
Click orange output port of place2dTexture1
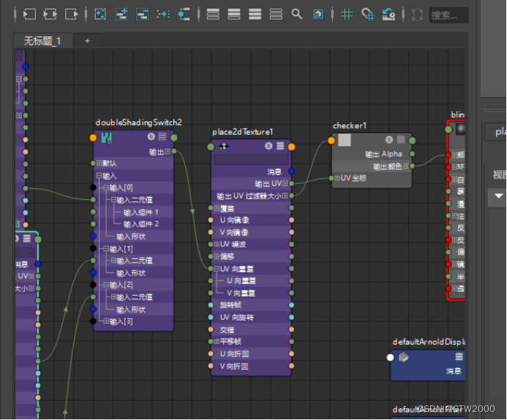point(291,147)
